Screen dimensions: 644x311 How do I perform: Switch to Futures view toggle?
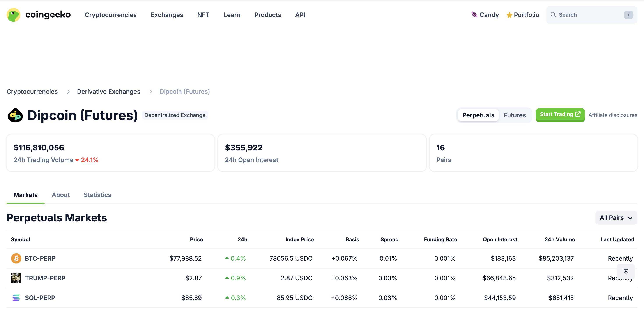coord(515,115)
